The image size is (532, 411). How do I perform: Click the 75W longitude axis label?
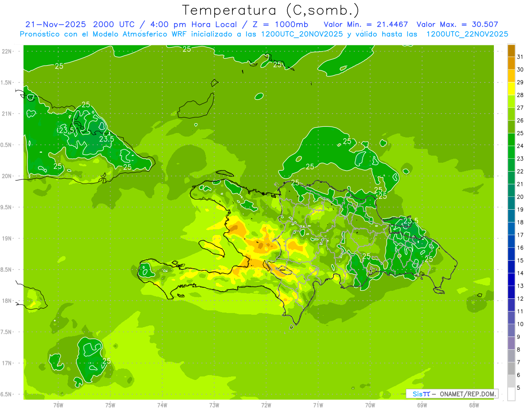coord(110,405)
